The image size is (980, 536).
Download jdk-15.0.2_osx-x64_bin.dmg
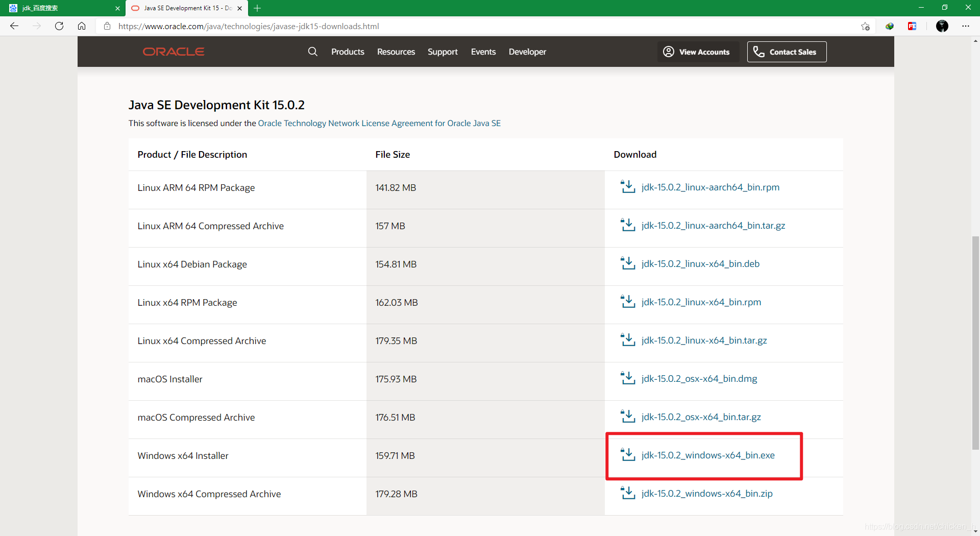click(699, 379)
